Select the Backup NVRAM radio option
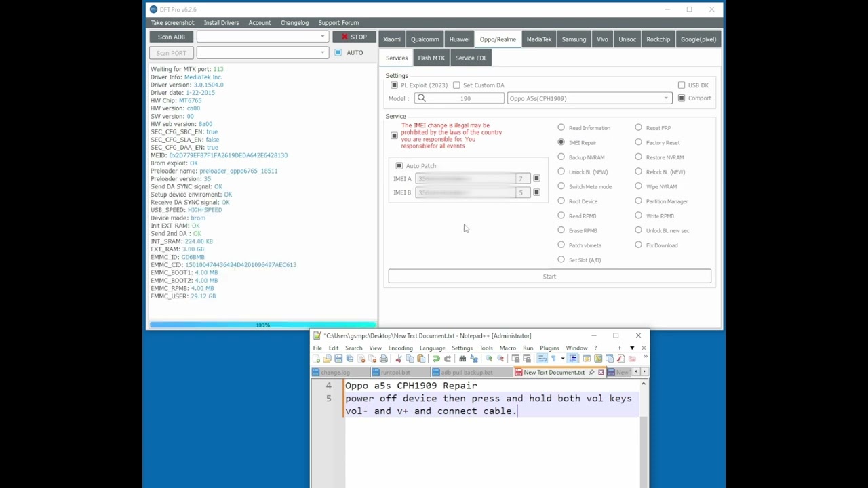 tap(561, 157)
